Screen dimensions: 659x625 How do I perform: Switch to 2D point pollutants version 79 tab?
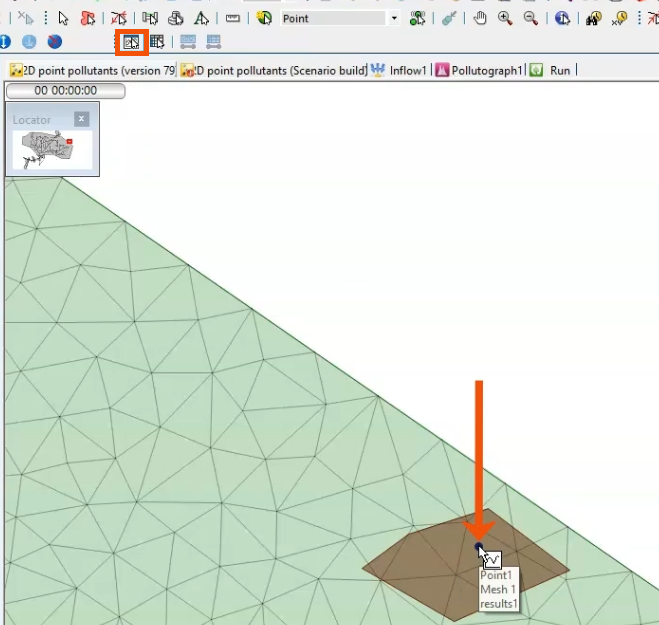tap(92, 70)
